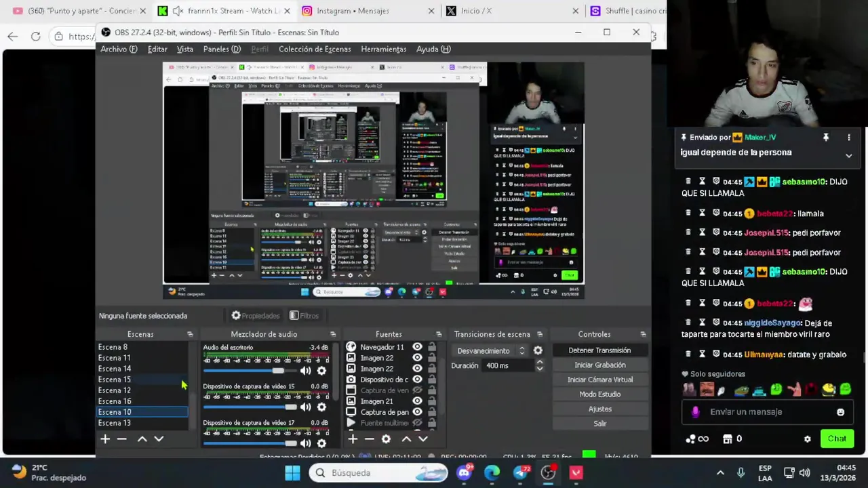The width and height of the screenshot is (868, 488).
Task: Toggle the lock on Navegador 11 source
Action: pos(431,347)
